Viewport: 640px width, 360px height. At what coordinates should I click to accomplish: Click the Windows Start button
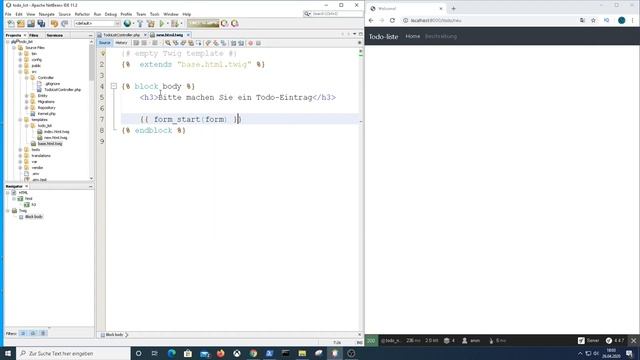click(x=8, y=353)
